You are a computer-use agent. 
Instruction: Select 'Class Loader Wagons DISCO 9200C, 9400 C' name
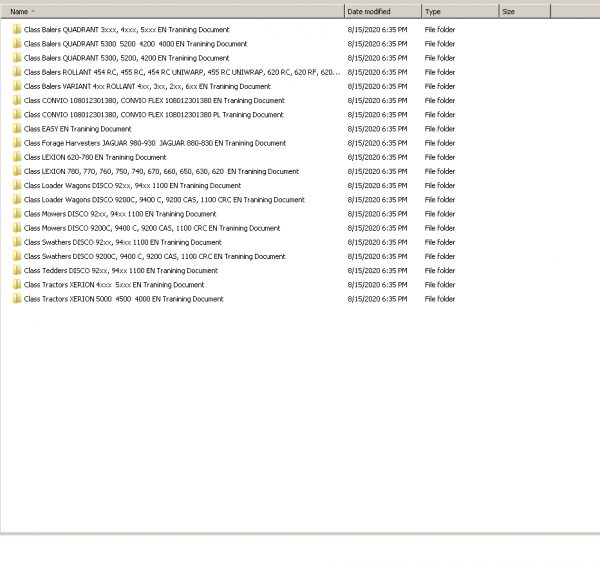coord(164,199)
